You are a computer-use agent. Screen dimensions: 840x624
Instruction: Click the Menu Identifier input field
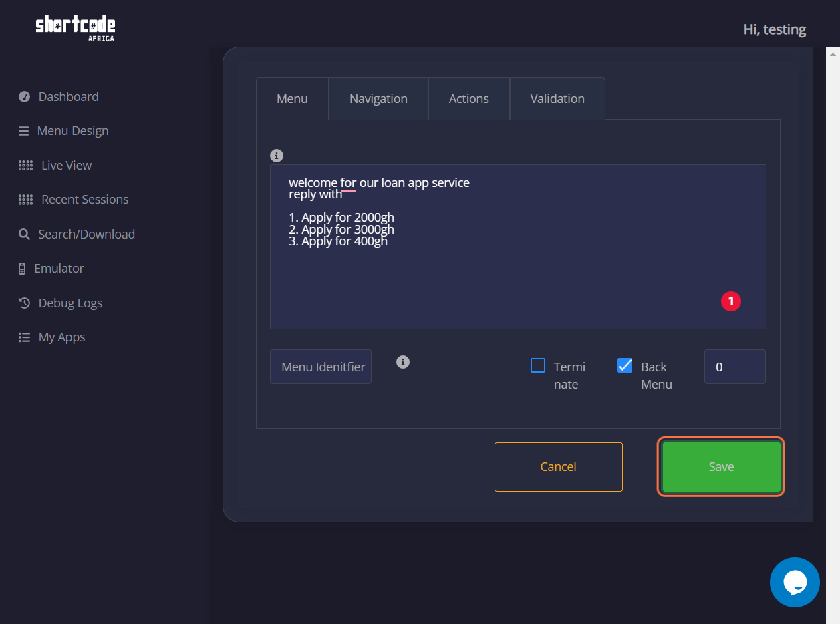click(x=321, y=367)
